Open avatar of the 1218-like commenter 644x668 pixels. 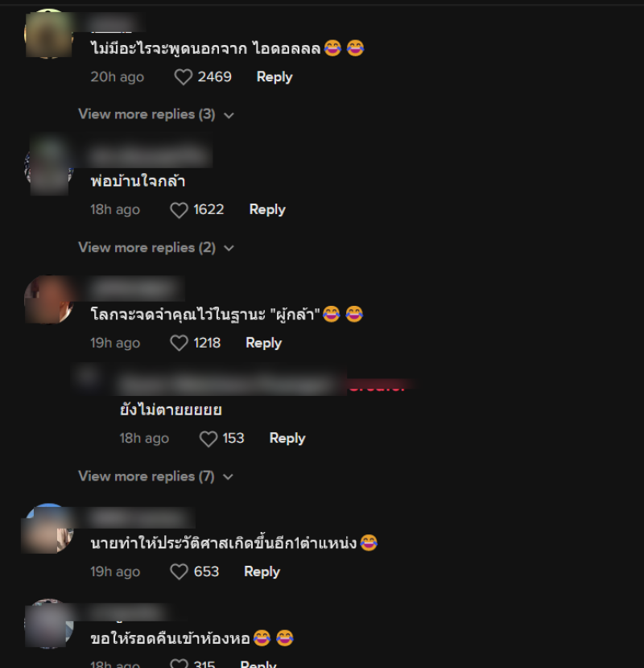(48, 300)
